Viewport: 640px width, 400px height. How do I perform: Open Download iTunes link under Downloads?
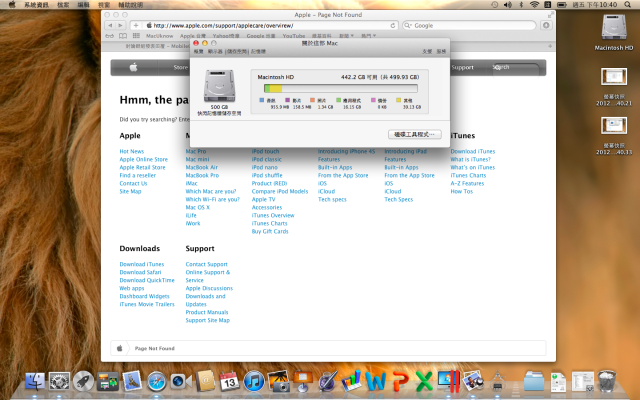(x=142, y=264)
